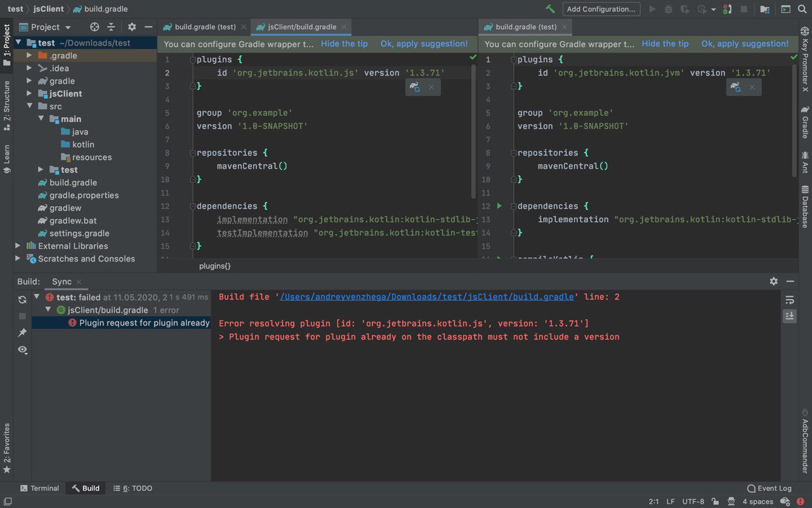The height and width of the screenshot is (508, 812).
Task: Click 'Ok, apply suggestion!' in left editor
Action: point(424,44)
